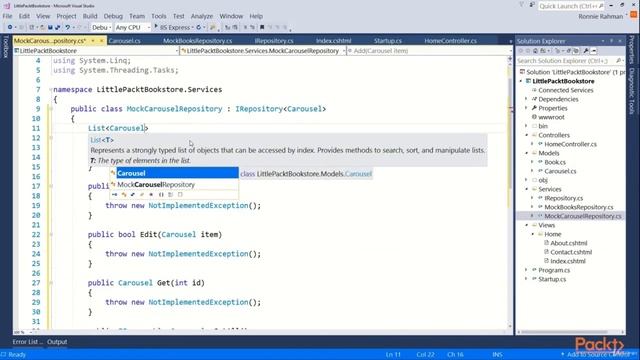Collapse the MockCarouselRepository class outline at line 9
This screenshot has height=360, width=640.
(51, 109)
